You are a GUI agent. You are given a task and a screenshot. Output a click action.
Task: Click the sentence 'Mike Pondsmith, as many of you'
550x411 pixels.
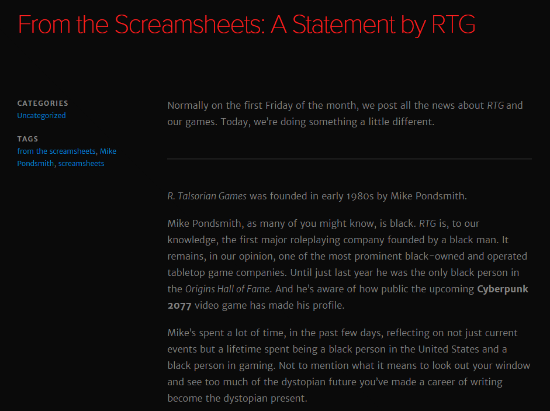tap(292, 223)
